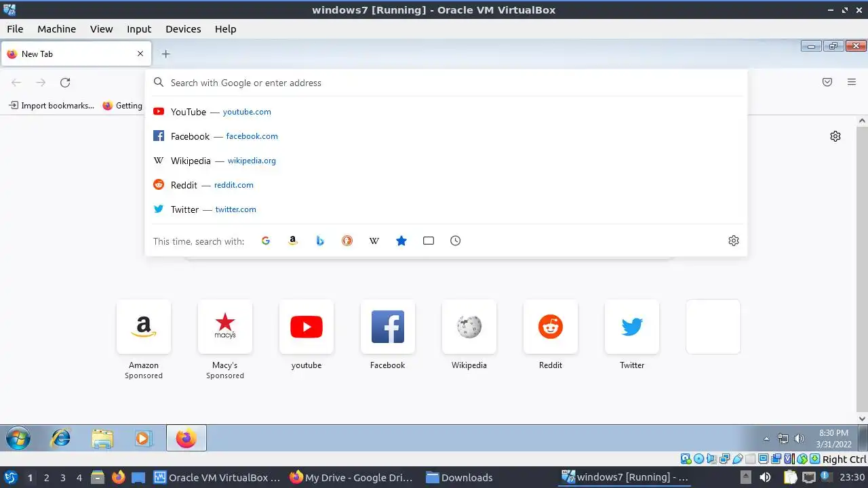This screenshot has height=488, width=868.
Task: Choose Facebook facebook.com suggestion
Action: click(446, 136)
